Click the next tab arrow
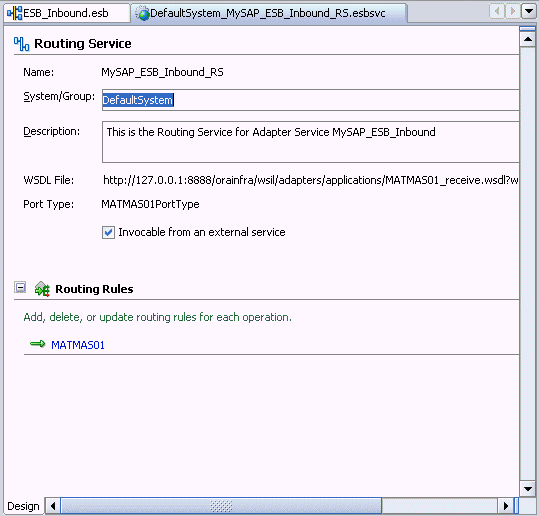 point(512,11)
